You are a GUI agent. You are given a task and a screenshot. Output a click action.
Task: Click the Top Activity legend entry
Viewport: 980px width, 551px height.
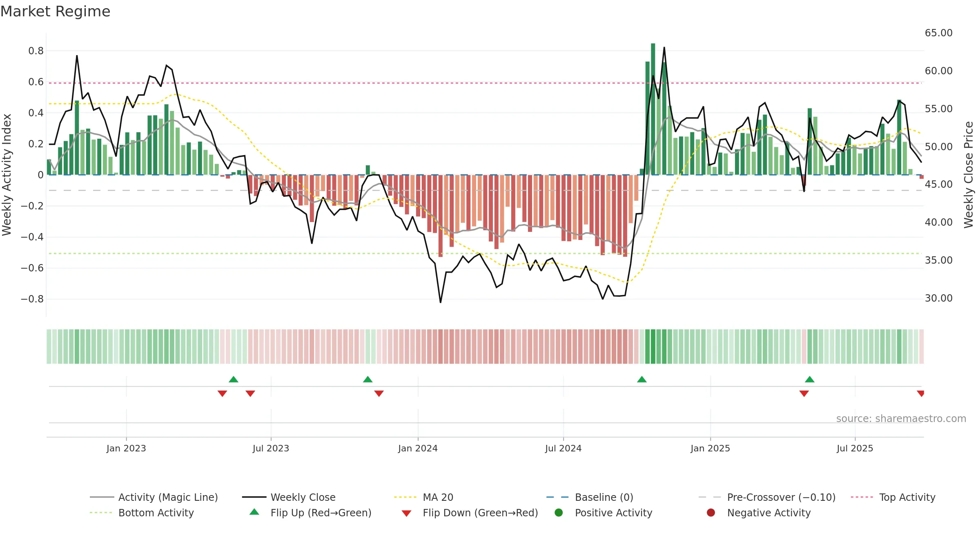pyautogui.click(x=893, y=497)
